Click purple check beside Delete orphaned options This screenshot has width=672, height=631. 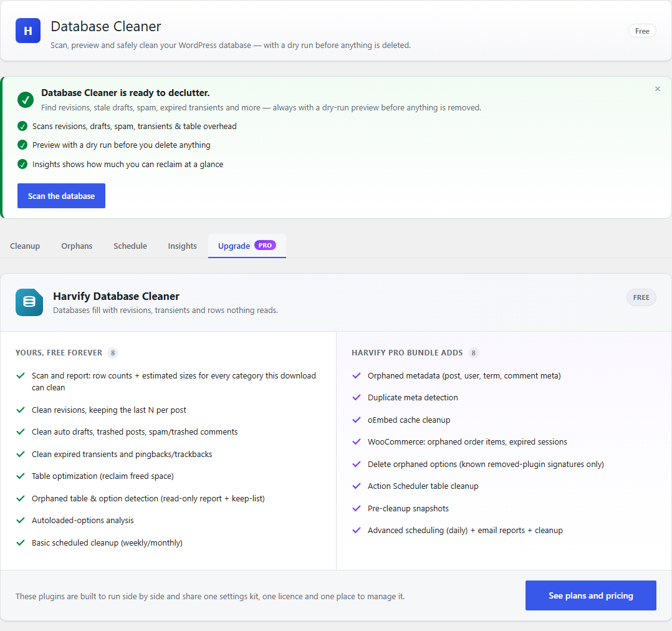357,464
